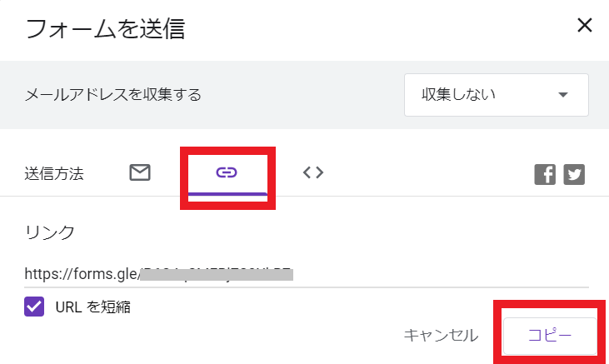609x364 pixels.
Task: Select the link send method icon
Action: click(x=227, y=172)
